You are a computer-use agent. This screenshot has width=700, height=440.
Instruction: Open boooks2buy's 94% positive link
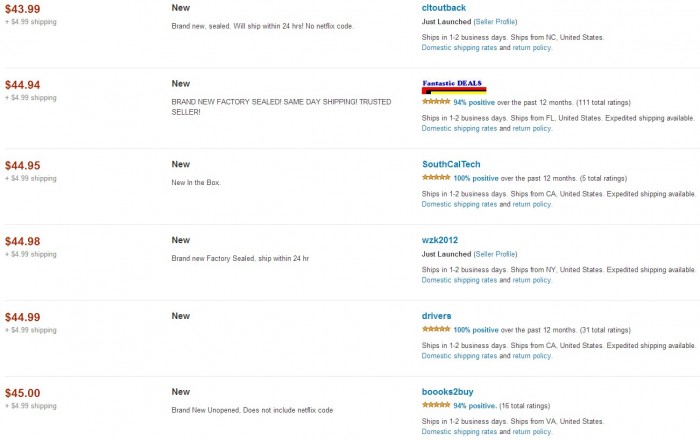(475, 405)
